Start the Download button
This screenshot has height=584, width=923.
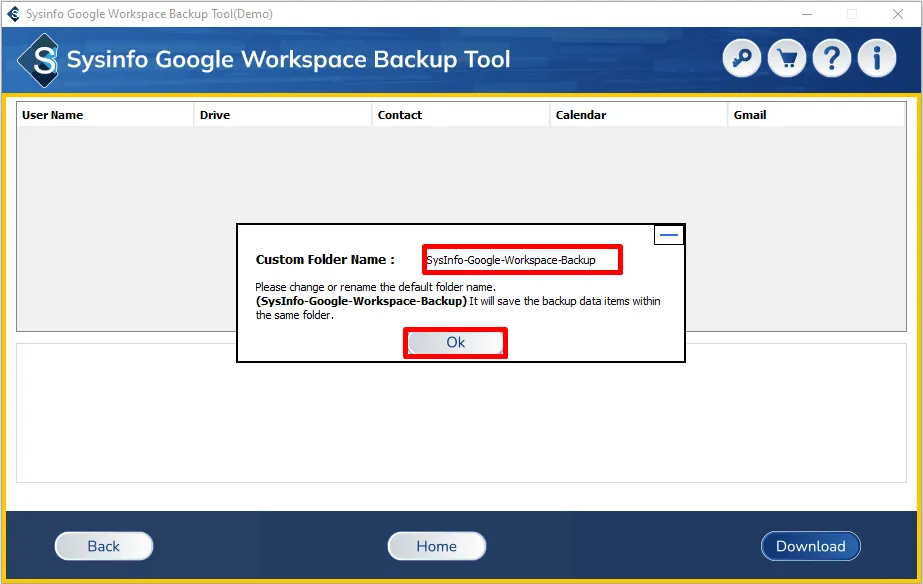pyautogui.click(x=811, y=546)
